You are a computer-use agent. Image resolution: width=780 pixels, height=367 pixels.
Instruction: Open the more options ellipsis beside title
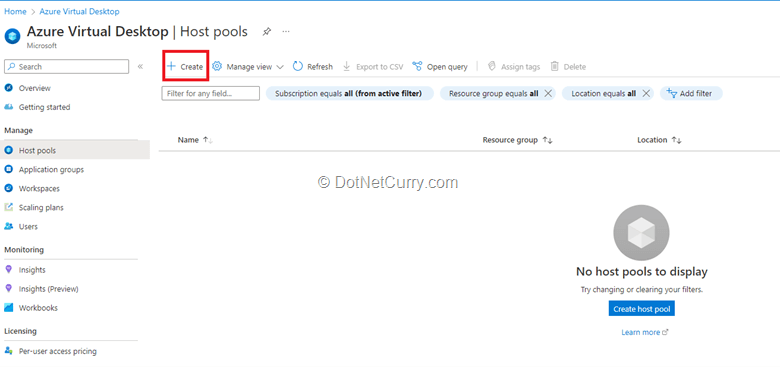click(x=286, y=31)
